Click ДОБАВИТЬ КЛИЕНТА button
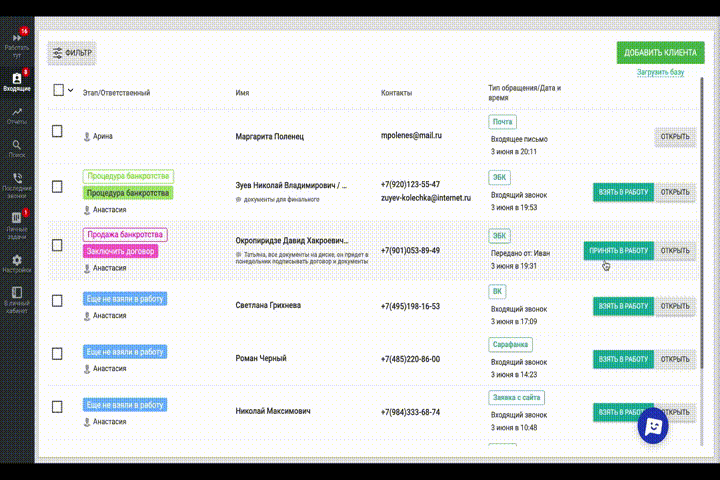Viewport: 720px width, 480px height. (x=660, y=53)
